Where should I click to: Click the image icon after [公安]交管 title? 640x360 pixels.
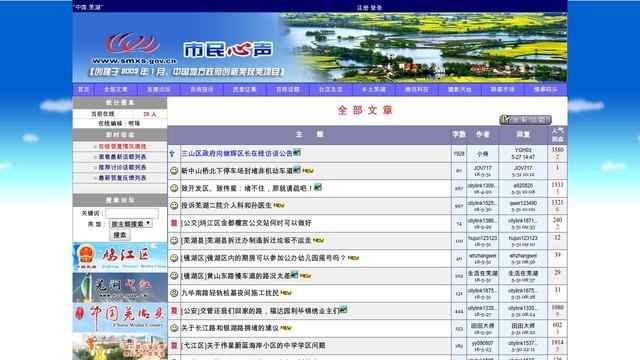click(x=343, y=310)
